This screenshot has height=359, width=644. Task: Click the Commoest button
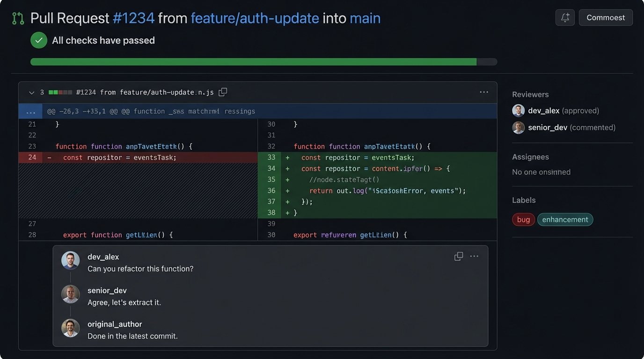point(605,18)
